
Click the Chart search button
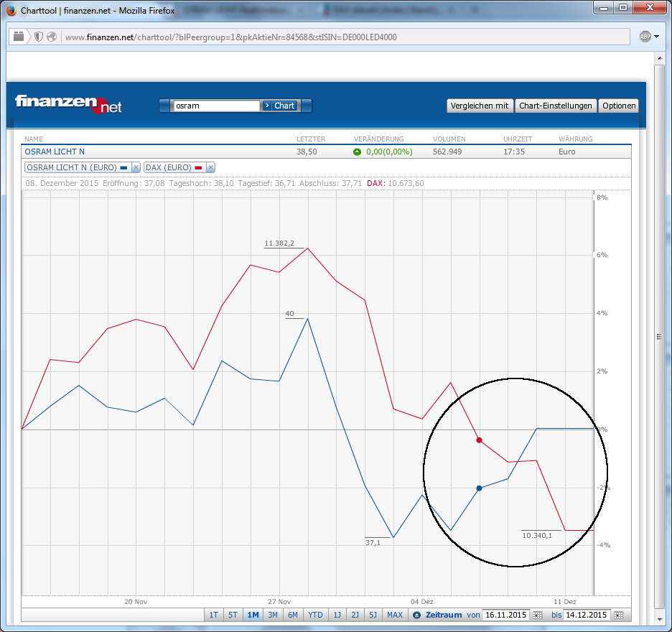pos(281,106)
